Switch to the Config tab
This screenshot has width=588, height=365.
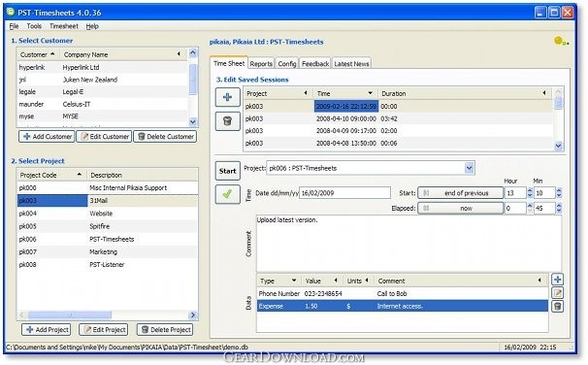(287, 64)
